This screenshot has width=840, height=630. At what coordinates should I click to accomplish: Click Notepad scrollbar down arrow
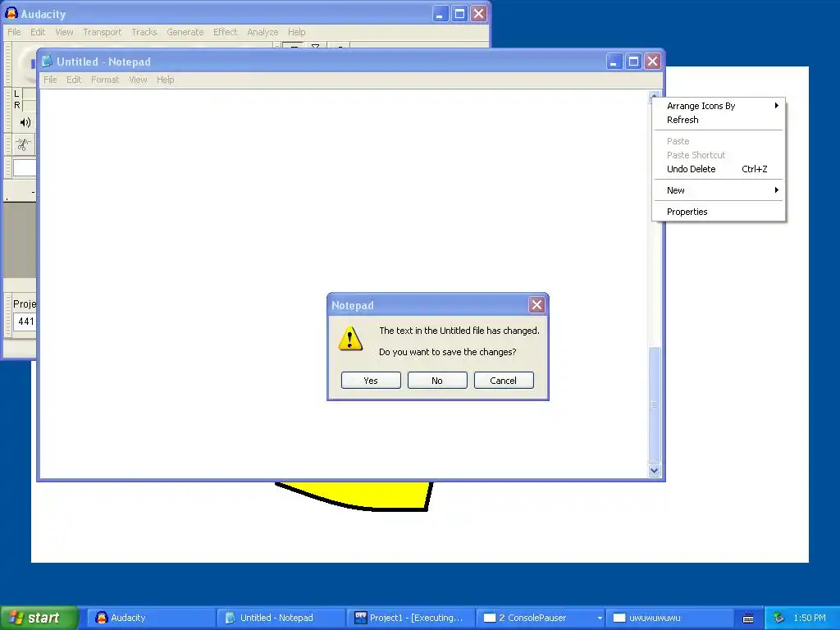point(654,470)
